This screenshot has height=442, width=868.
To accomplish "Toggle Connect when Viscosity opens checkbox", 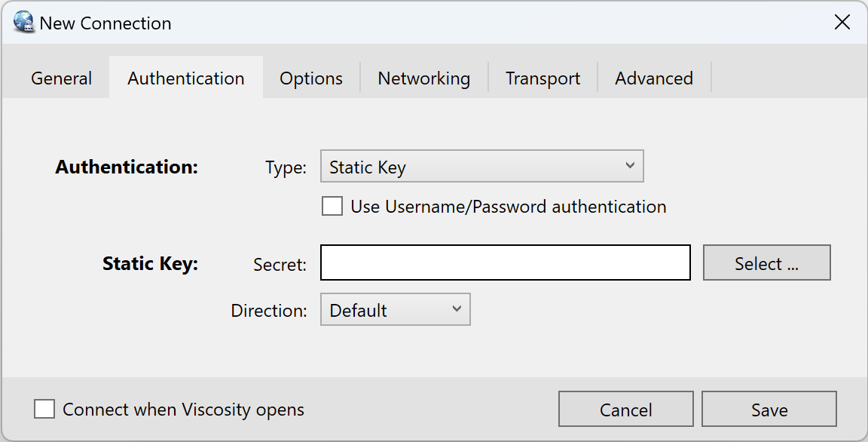I will [x=44, y=410].
